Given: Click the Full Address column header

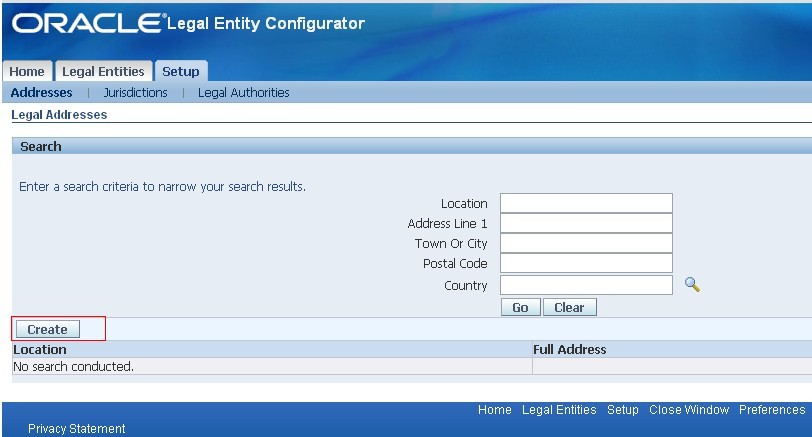Looking at the screenshot, I should point(570,349).
